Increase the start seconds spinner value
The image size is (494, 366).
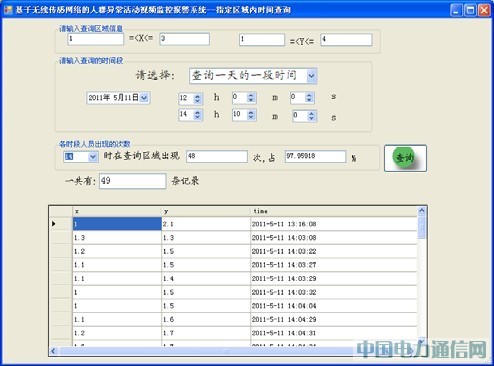pyautogui.click(x=309, y=95)
